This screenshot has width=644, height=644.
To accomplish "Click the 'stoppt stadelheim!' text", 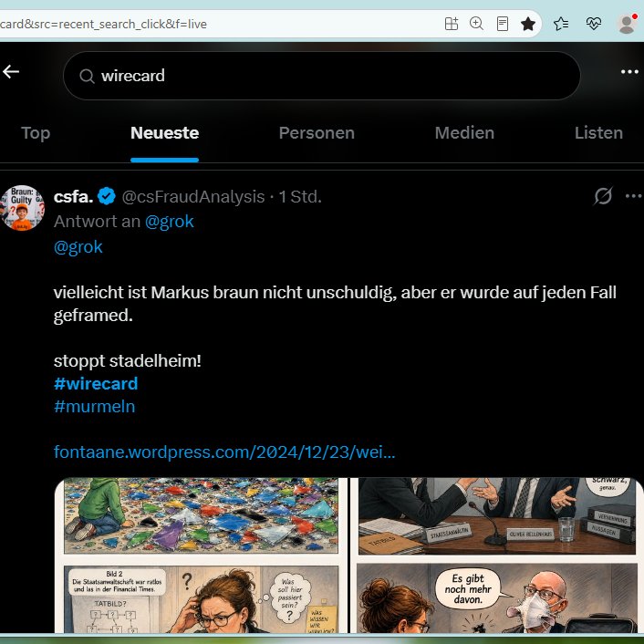I will point(128,361).
